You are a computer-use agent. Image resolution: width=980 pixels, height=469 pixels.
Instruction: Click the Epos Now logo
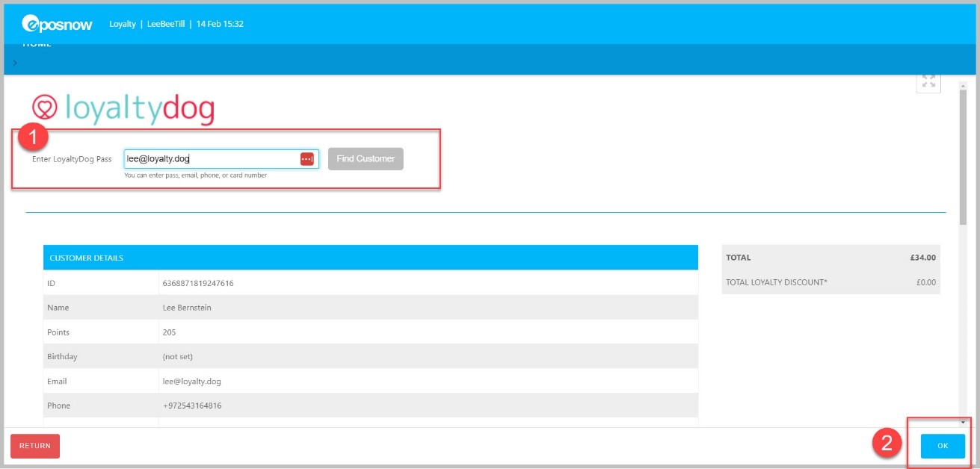pos(58,24)
